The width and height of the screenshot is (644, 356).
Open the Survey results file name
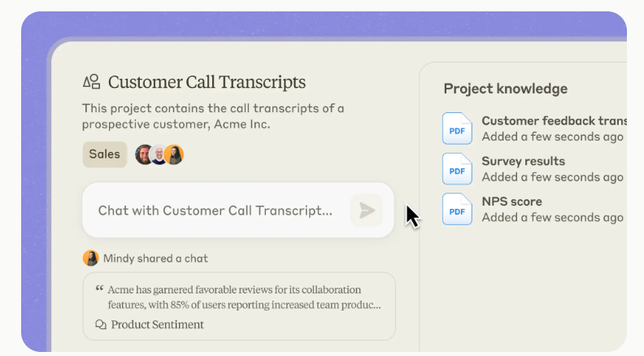(523, 161)
